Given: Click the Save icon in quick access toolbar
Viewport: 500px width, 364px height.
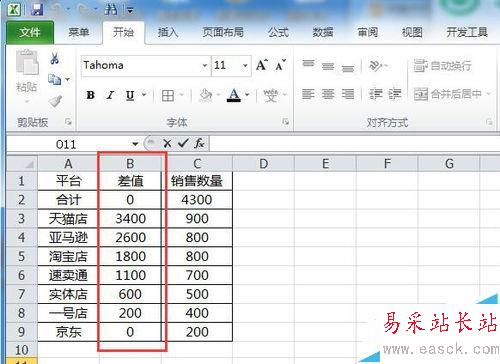Looking at the screenshot, I should [x=37, y=9].
